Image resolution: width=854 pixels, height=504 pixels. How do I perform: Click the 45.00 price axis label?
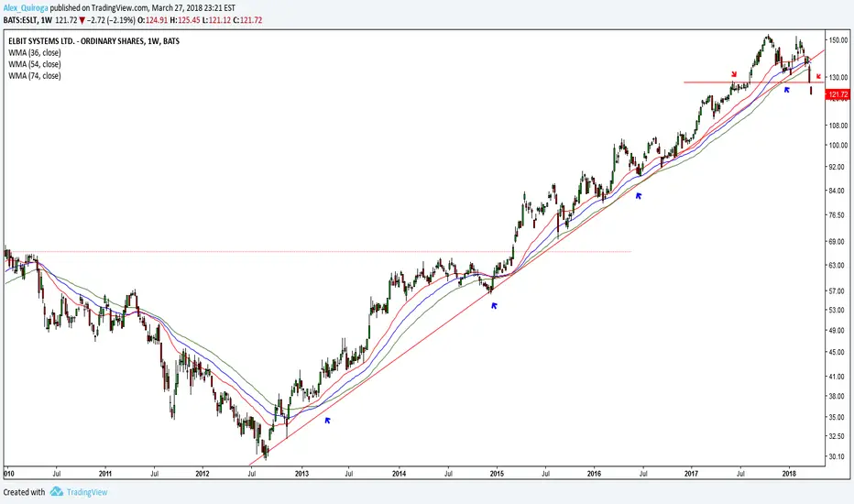pyautogui.click(x=838, y=353)
